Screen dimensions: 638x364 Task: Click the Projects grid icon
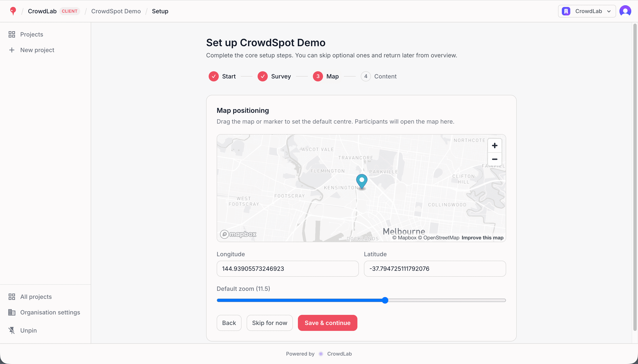point(12,34)
